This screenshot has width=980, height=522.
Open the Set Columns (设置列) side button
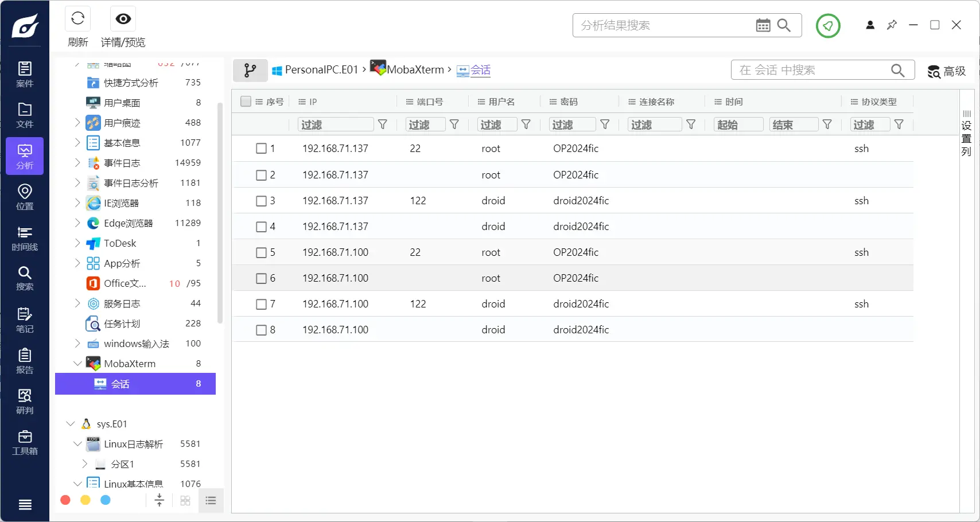pyautogui.click(x=967, y=134)
